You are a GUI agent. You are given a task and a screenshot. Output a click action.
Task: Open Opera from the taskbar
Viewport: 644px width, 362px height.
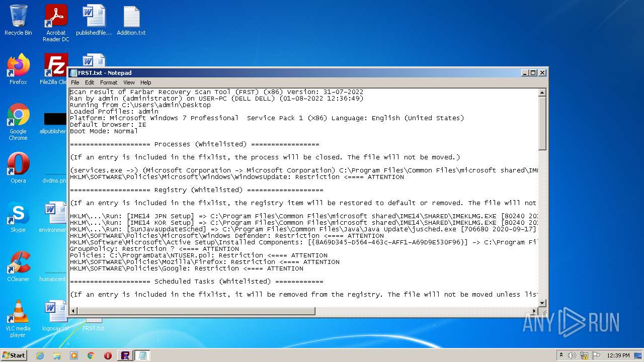[x=108, y=355]
